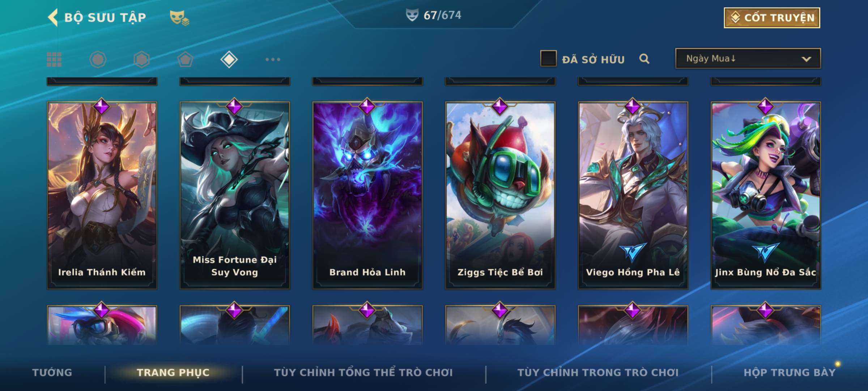
Task: Select the Tùy Chỉnh Tổng Thể Trò Chơi tab
Action: (363, 372)
